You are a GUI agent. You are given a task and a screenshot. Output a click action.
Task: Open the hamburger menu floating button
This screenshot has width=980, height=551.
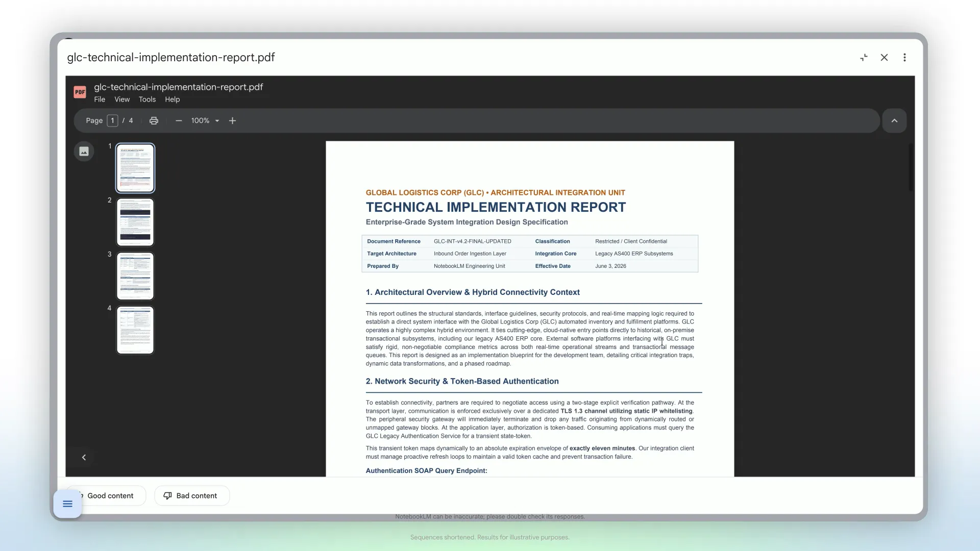(x=67, y=504)
